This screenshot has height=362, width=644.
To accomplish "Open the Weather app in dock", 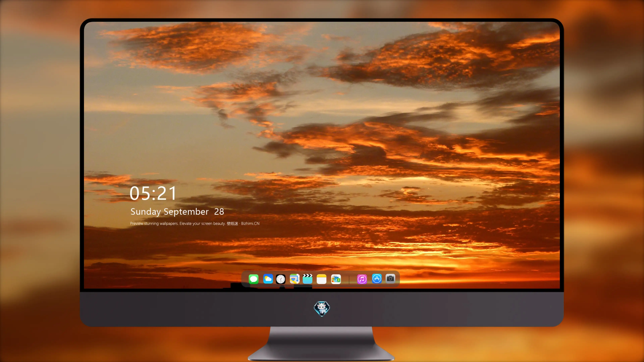I will (268, 279).
